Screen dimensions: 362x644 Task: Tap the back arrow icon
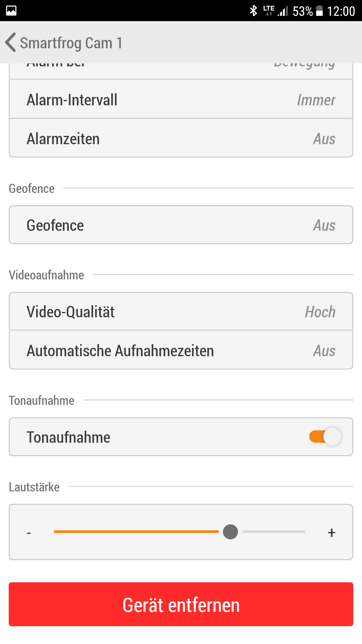click(x=11, y=43)
